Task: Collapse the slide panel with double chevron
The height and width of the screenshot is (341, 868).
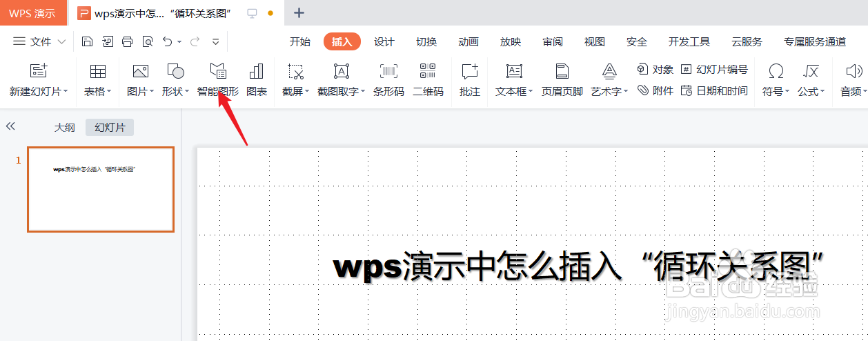Action: (10, 126)
